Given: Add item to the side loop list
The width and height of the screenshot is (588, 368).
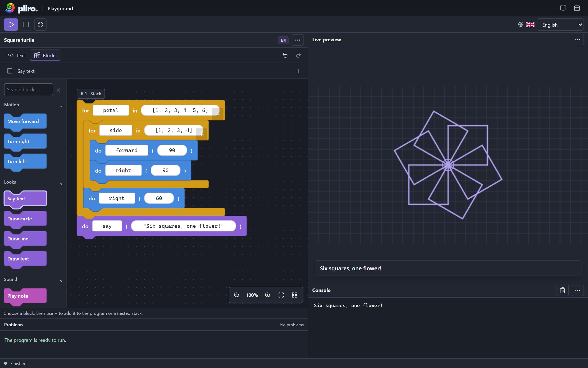Looking at the screenshot, I should click(202, 134).
